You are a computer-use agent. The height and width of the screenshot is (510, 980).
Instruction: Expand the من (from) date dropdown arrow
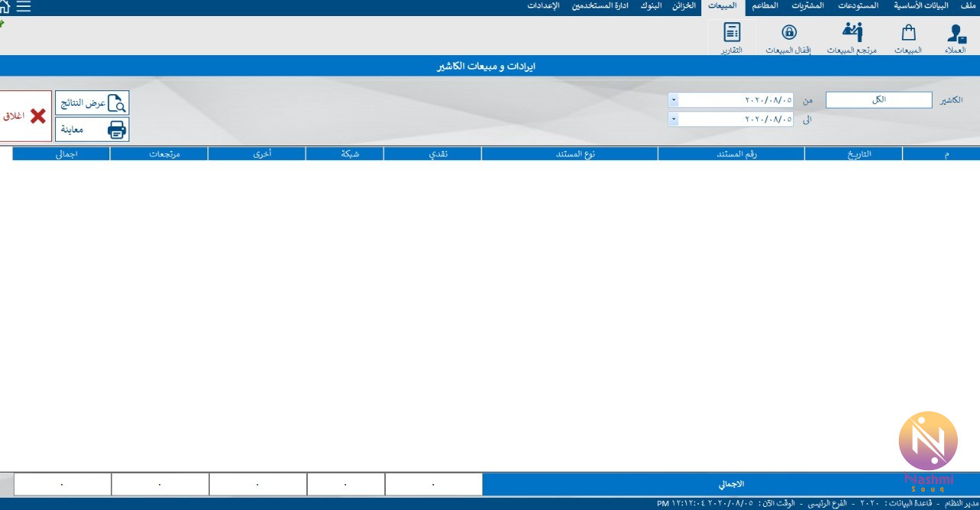tap(673, 100)
